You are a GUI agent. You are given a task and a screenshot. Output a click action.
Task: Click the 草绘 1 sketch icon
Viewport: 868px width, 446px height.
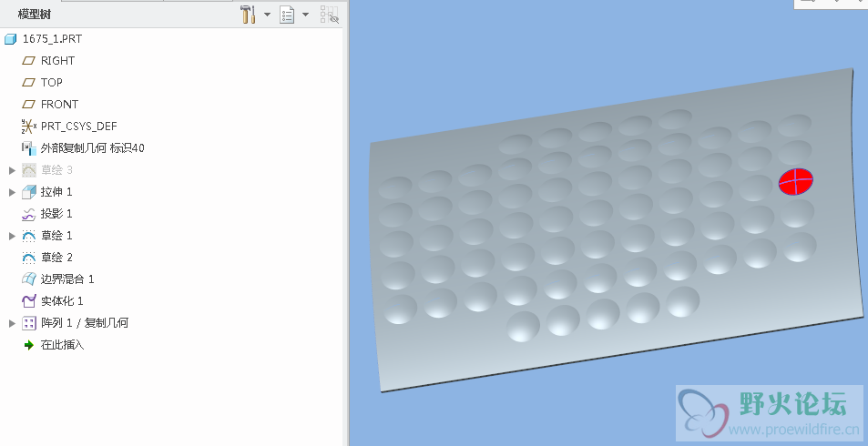[29, 236]
